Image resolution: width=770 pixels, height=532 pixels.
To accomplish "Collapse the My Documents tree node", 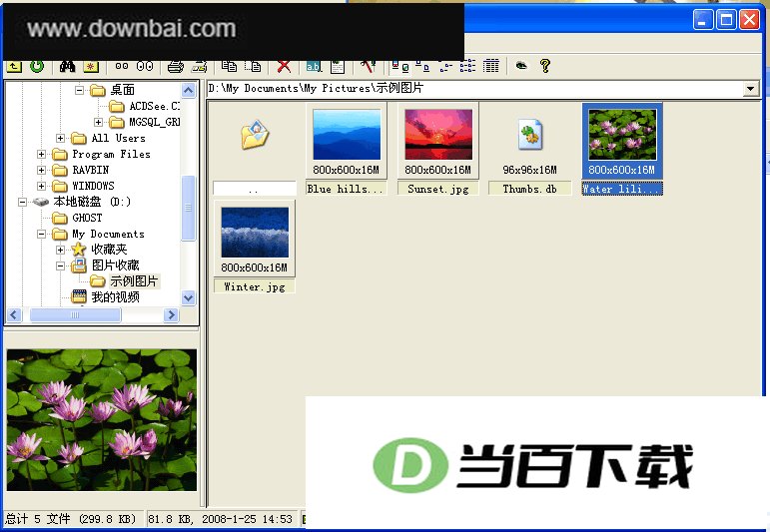I will coord(41,235).
